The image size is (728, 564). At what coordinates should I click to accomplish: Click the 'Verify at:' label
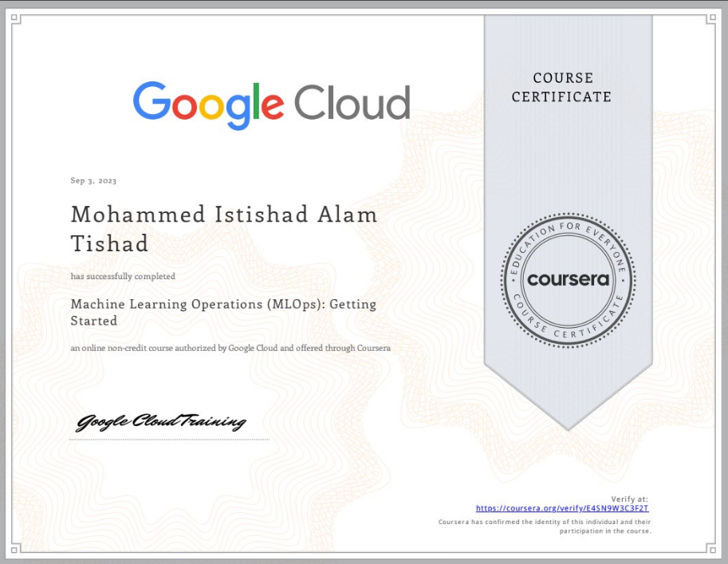[x=629, y=499]
